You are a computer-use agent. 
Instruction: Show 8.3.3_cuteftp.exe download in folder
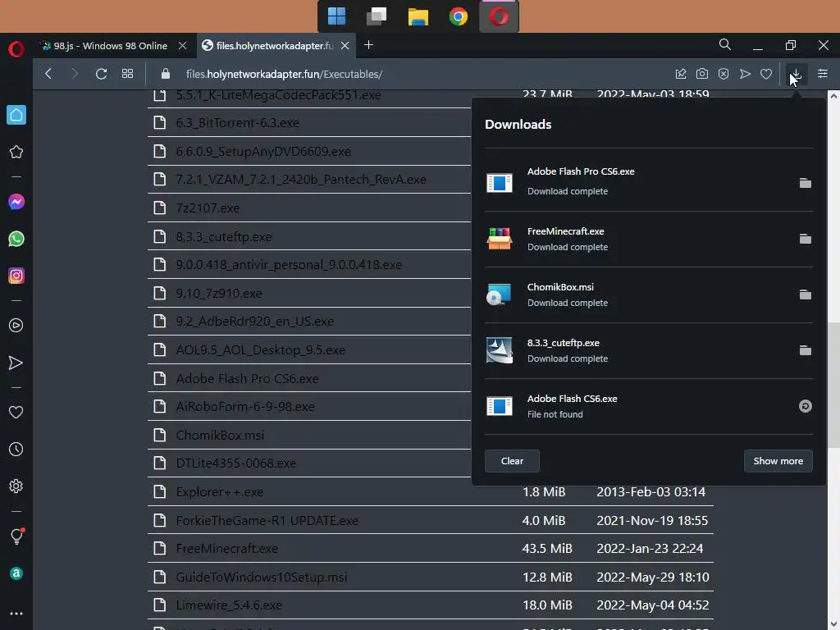806,350
